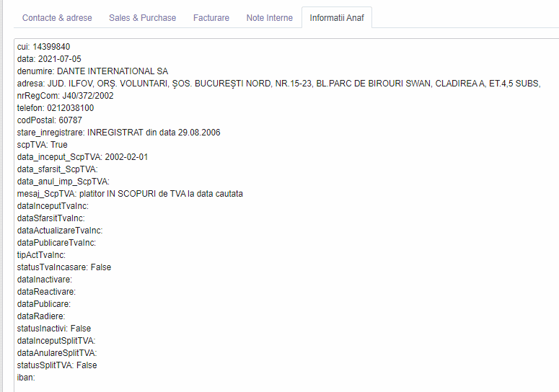Click the data_inceput_ScpTVA: 2002-02-01 line
The height and width of the screenshot is (392, 559).
(82, 157)
